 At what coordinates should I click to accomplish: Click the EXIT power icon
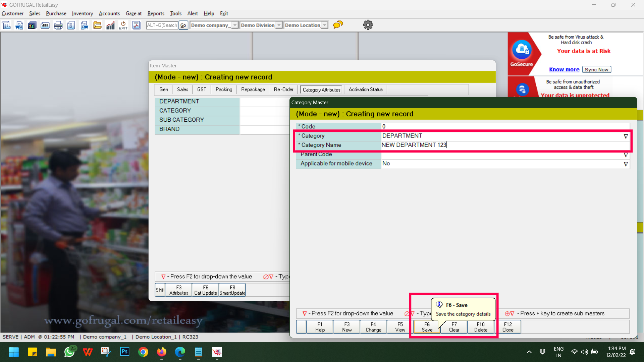(x=123, y=25)
